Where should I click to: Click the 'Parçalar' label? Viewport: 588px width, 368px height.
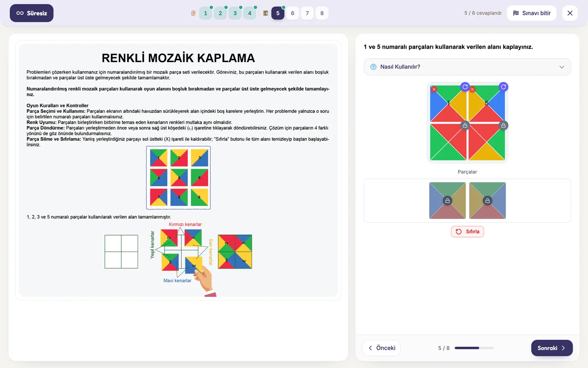467,172
